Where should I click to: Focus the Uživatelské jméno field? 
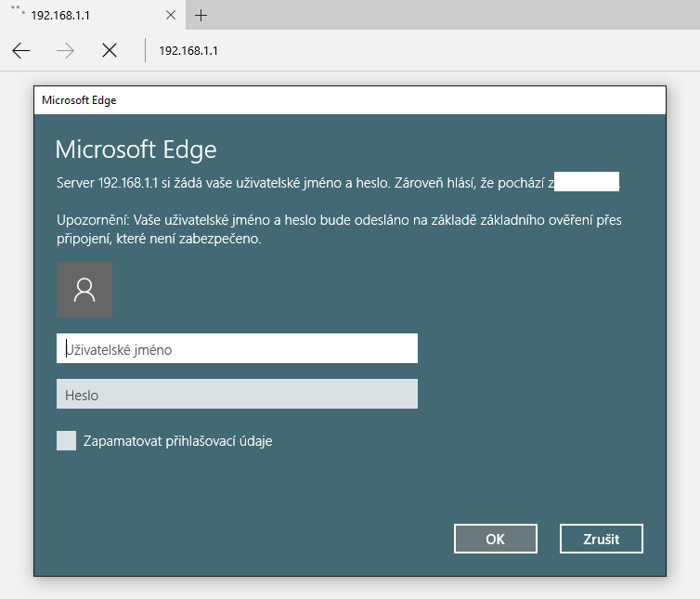click(237, 348)
